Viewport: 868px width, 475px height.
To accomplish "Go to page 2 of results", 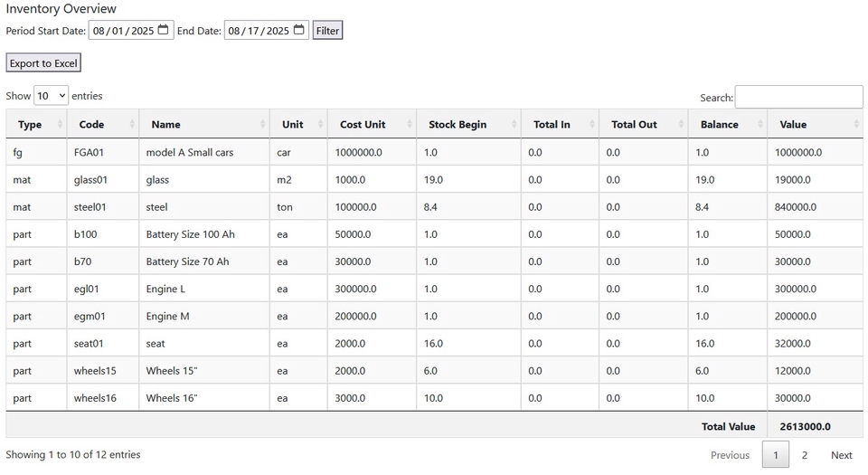I will pyautogui.click(x=804, y=455).
